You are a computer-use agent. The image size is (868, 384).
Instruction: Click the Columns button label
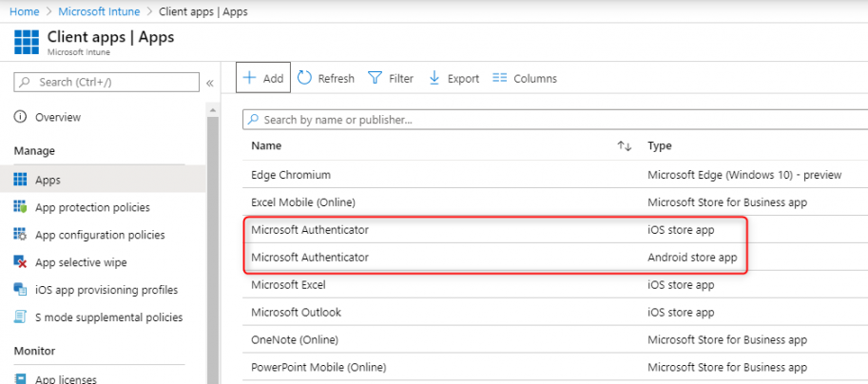click(535, 79)
